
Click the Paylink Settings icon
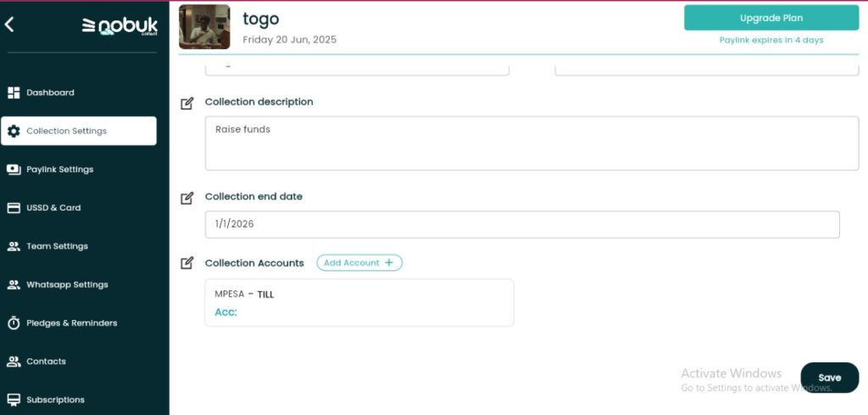coord(14,170)
